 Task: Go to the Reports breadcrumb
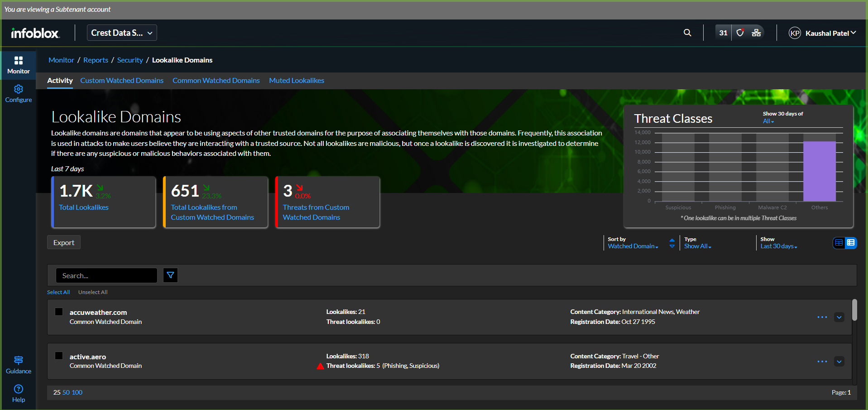click(x=96, y=60)
